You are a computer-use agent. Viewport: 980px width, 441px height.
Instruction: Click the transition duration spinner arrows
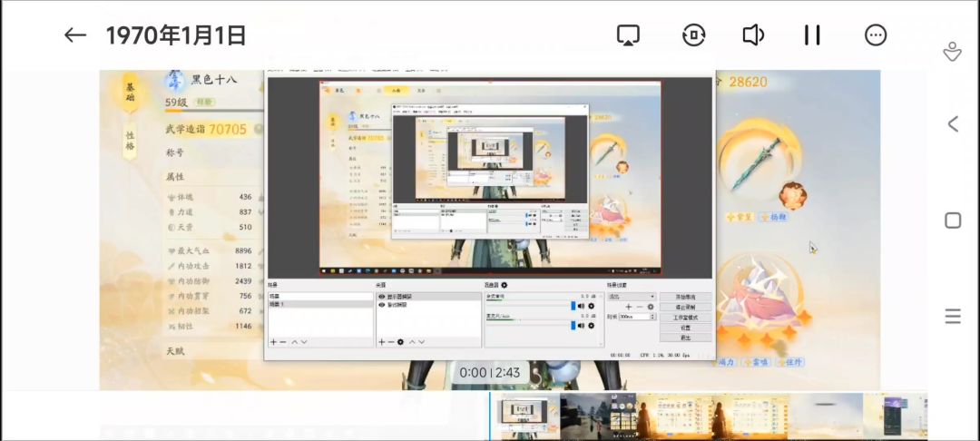point(653,317)
